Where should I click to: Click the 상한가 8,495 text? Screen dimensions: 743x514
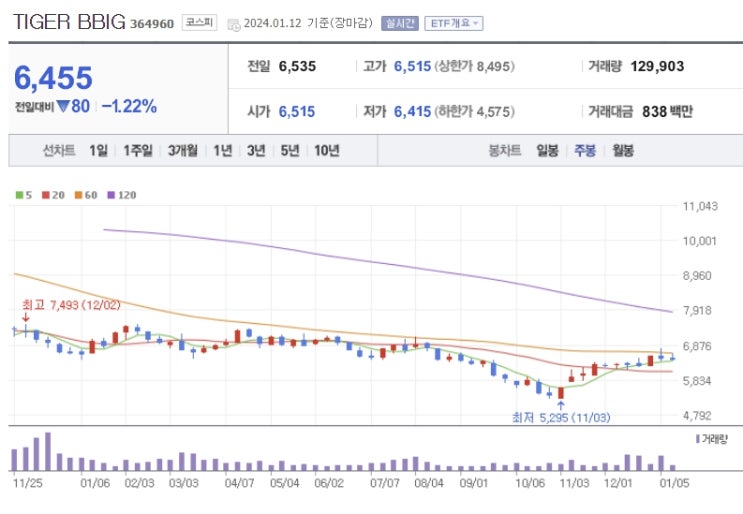pos(475,66)
